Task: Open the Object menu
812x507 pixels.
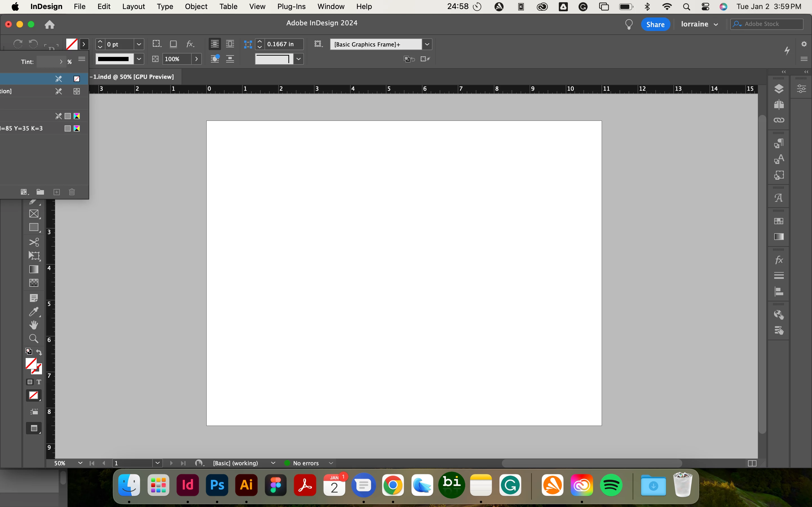Action: [x=196, y=6]
